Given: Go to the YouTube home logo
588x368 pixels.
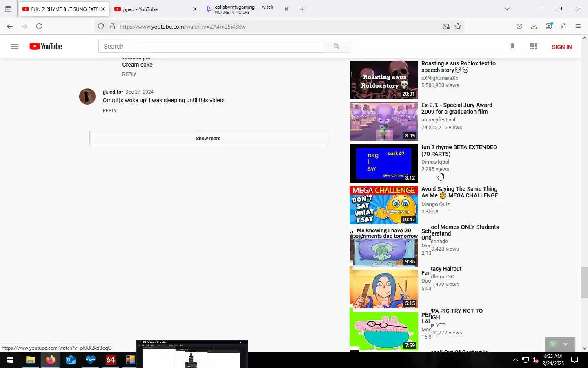Looking at the screenshot, I should click(46, 47).
